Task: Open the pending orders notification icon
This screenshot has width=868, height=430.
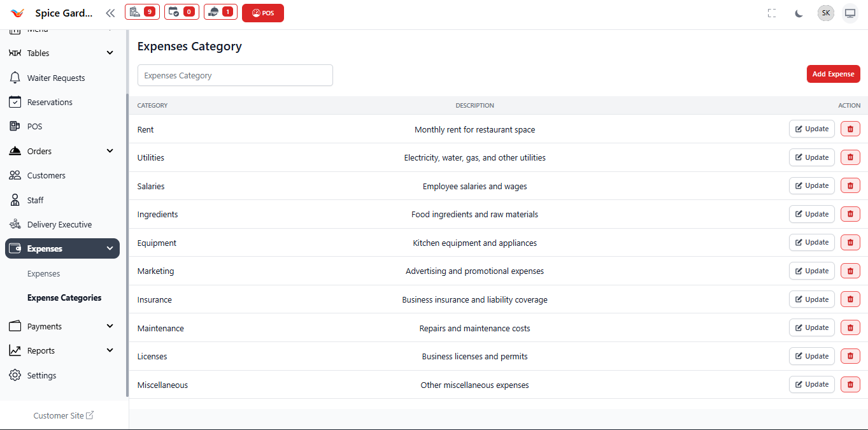Action: [x=142, y=11]
